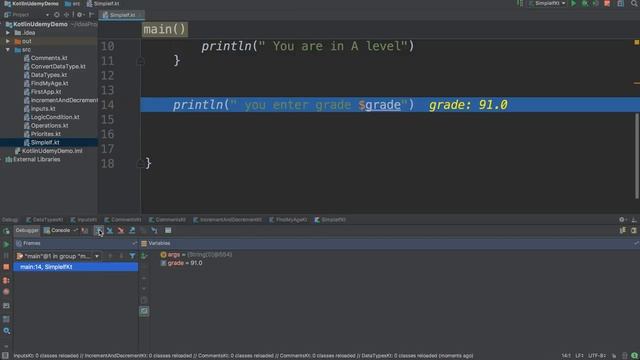
Task: Click the Mute Breakpoints icon
Action: pos(6,292)
